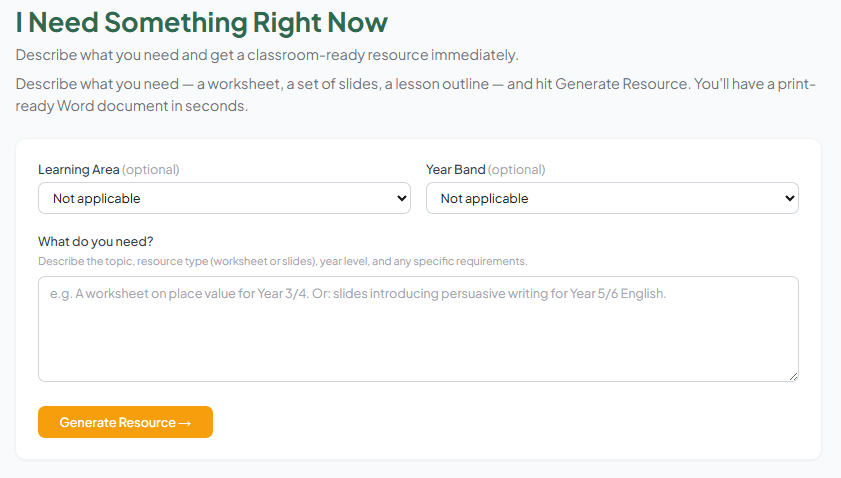Click "(optional)" next to Learning Area
This screenshot has width=841, height=478.
coord(151,169)
